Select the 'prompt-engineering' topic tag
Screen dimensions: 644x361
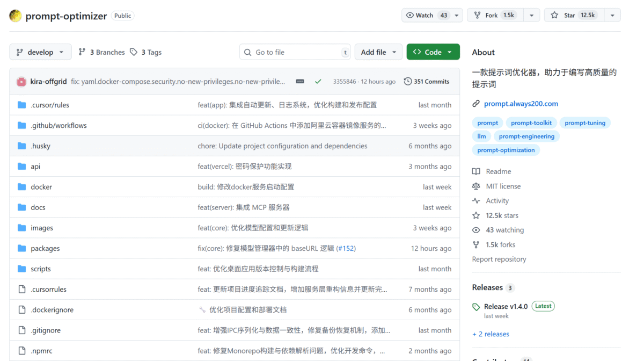coord(526,136)
